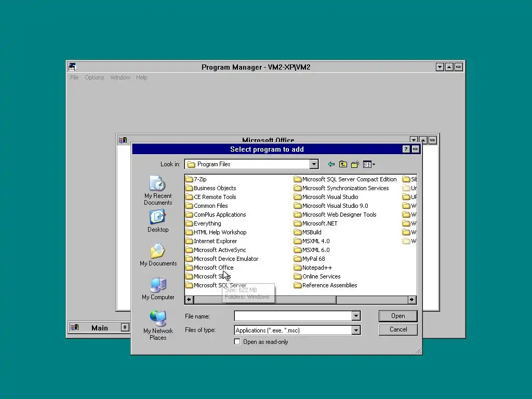Expand the File name dropdown arrow

coord(355,316)
